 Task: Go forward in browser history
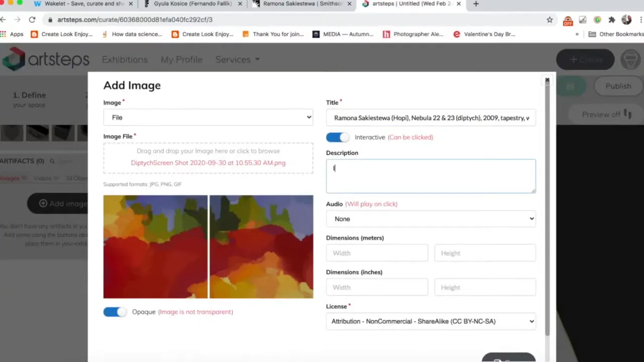point(17,20)
